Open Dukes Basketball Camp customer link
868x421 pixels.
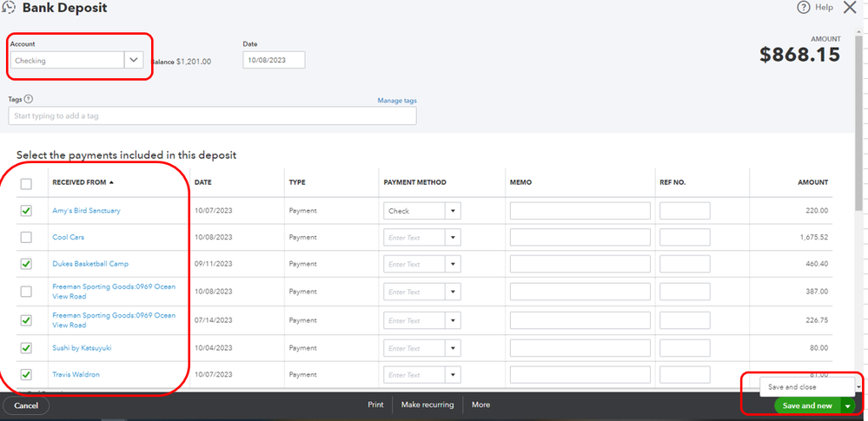90,264
